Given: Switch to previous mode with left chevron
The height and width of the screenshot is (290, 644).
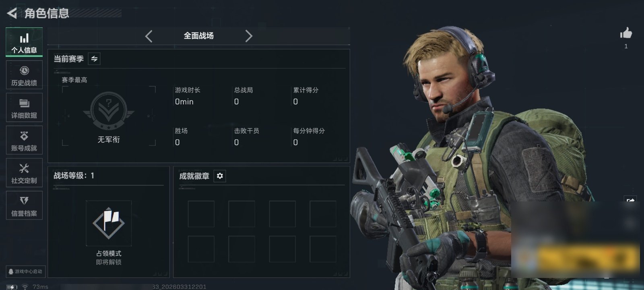Looking at the screenshot, I should (149, 36).
